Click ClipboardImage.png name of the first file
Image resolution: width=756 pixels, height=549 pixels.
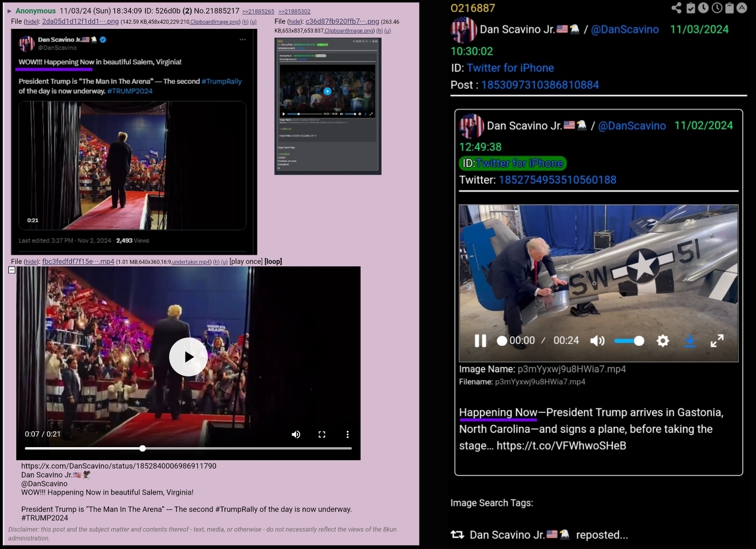tap(214, 22)
